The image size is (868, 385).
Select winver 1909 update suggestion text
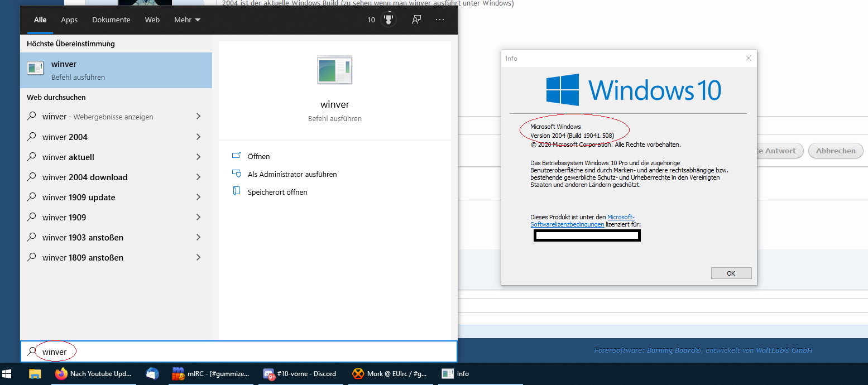[x=79, y=197]
